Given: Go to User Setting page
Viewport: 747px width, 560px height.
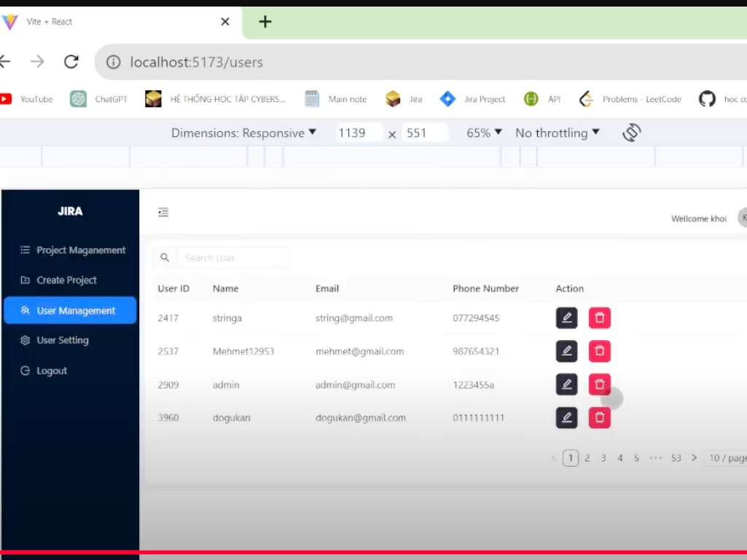Looking at the screenshot, I should click(x=62, y=340).
